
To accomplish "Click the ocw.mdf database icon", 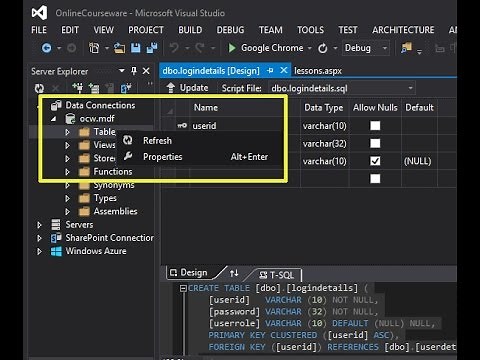I will tap(70, 119).
